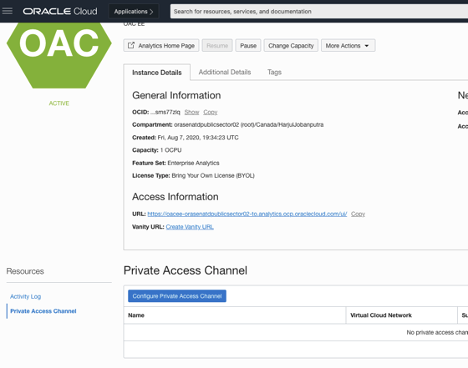Click the Capacity value 1 OCPU

(171, 150)
